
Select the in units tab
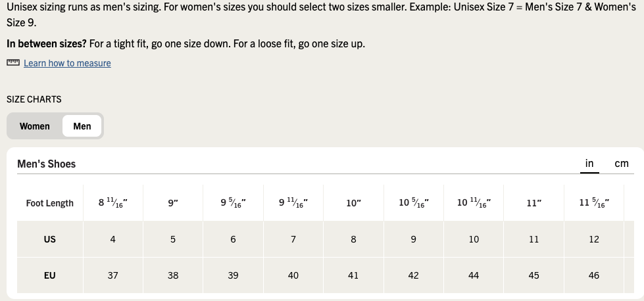coord(589,163)
